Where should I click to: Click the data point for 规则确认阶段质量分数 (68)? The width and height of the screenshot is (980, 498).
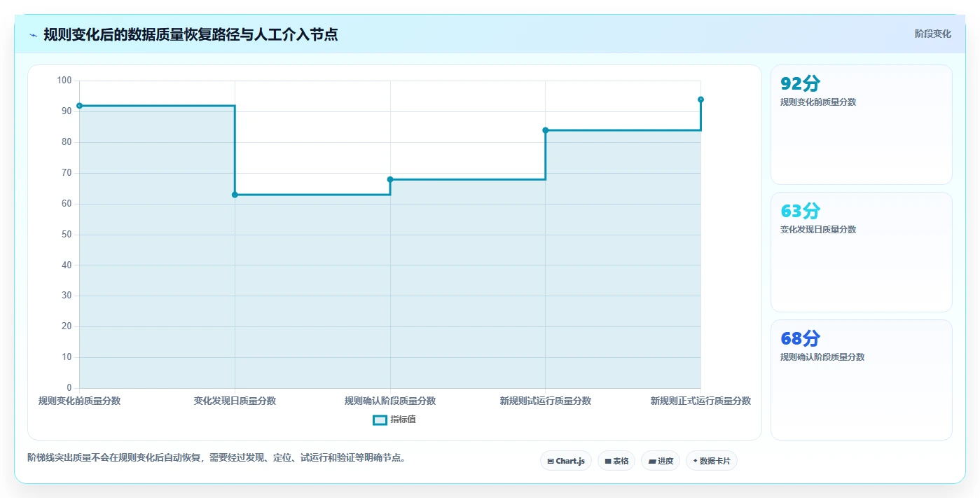point(390,179)
